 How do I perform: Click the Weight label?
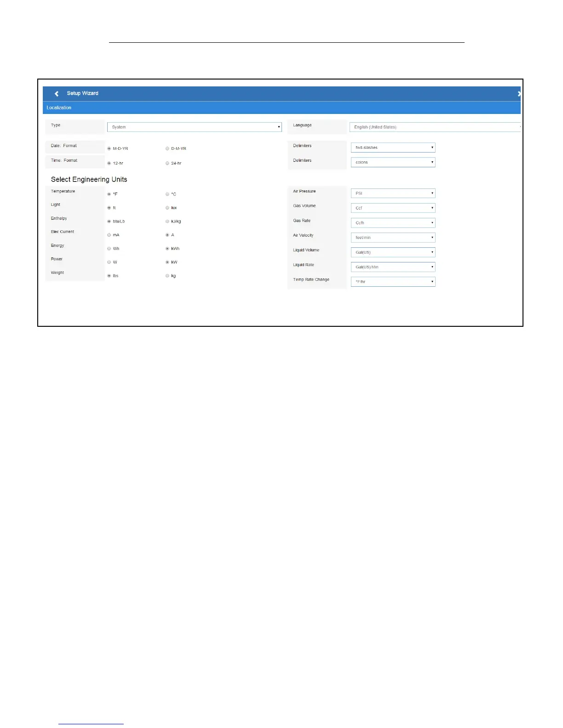(x=57, y=273)
